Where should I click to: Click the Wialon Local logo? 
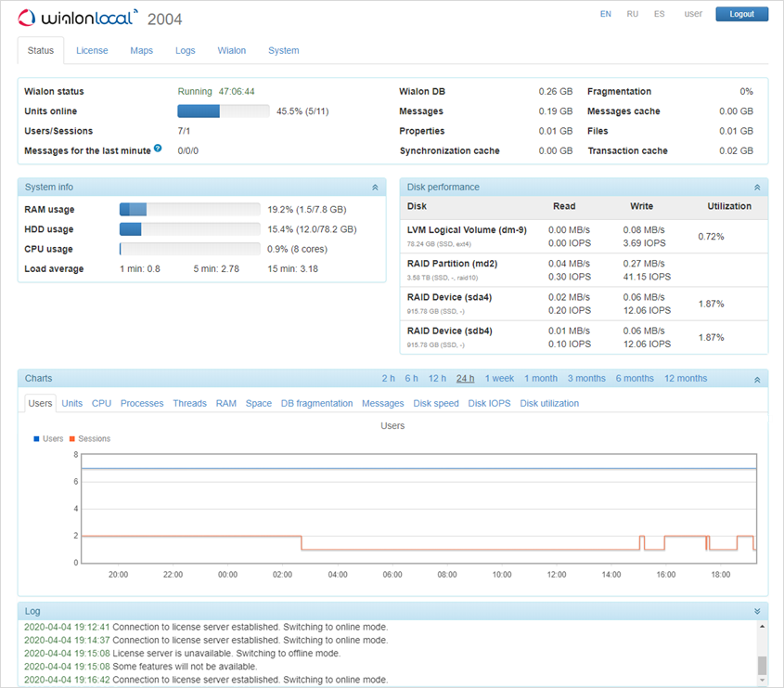pyautogui.click(x=78, y=18)
